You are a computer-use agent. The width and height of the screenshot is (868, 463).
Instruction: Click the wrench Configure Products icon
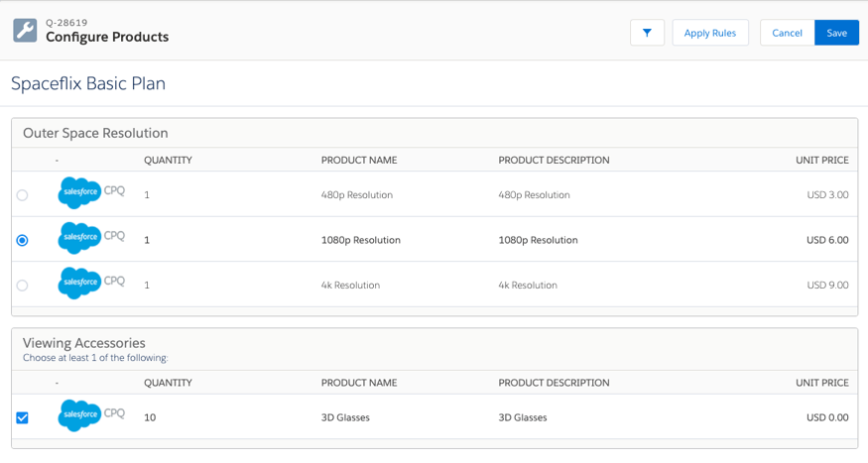[x=25, y=31]
